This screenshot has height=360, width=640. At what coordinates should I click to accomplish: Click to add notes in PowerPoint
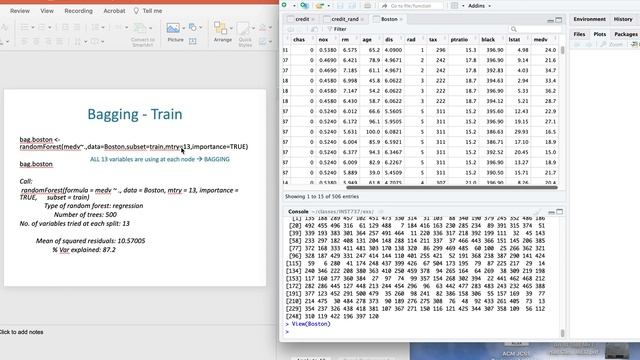click(21, 332)
